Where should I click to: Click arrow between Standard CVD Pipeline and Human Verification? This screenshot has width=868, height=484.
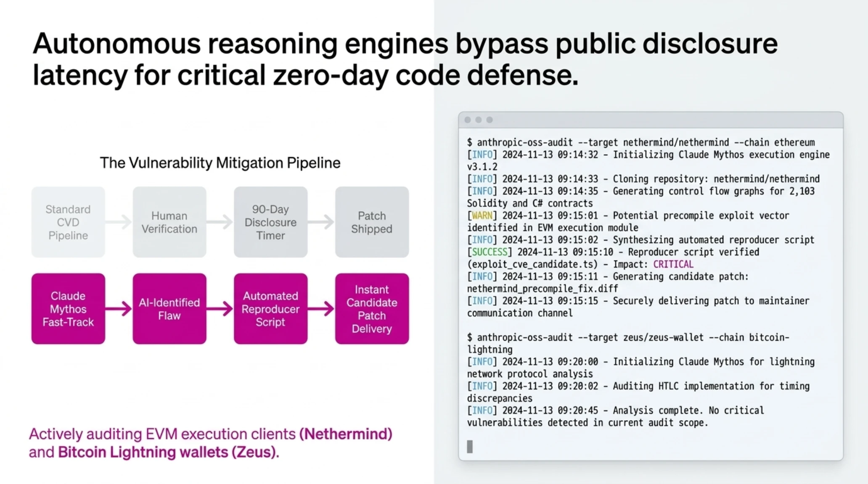click(x=119, y=222)
